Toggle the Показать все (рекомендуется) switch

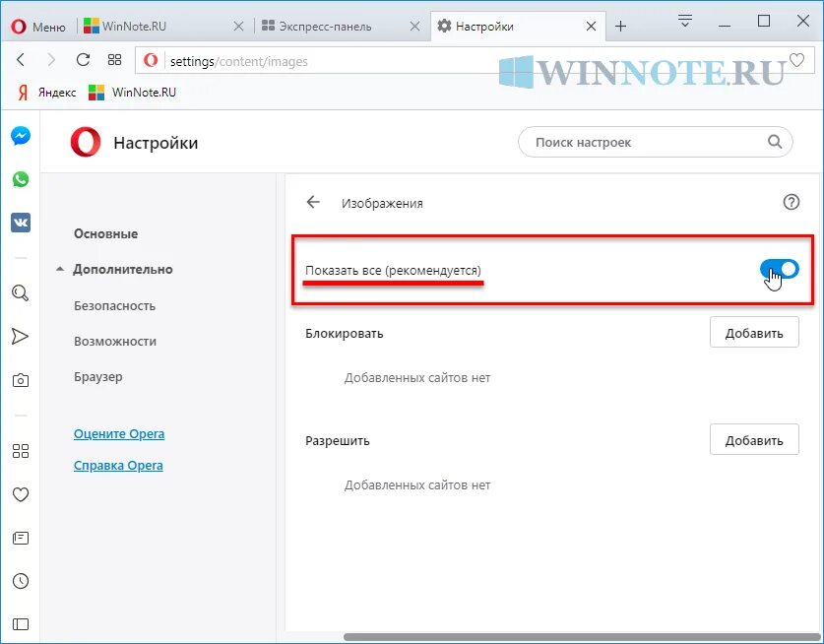point(780,269)
